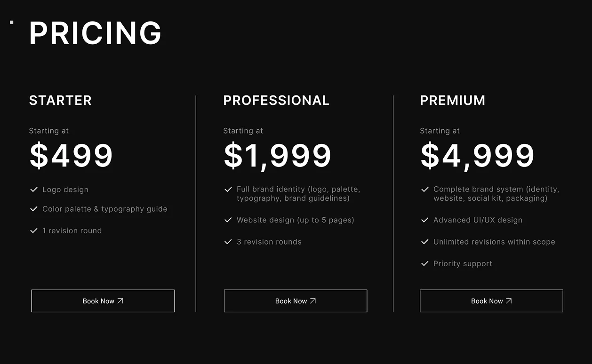This screenshot has height=364, width=592.
Task: Click the arrow icon in Premium's Book Now
Action: click(510, 301)
